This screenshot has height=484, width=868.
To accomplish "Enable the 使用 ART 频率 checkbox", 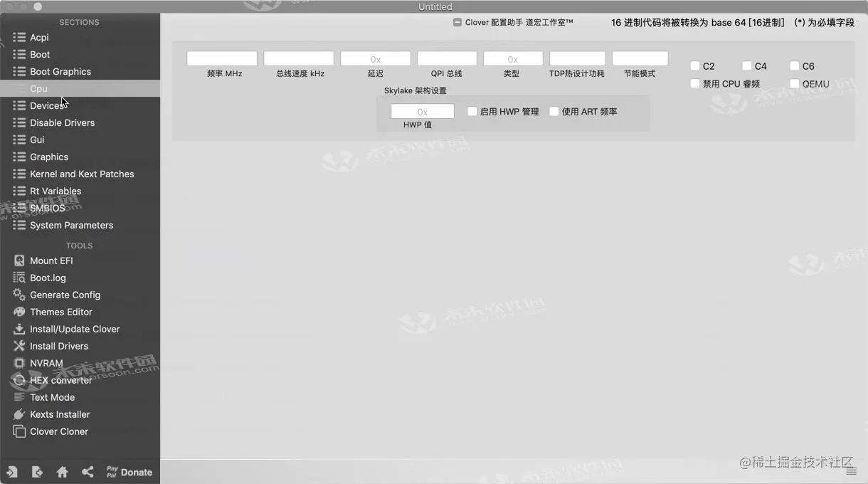I will [554, 111].
